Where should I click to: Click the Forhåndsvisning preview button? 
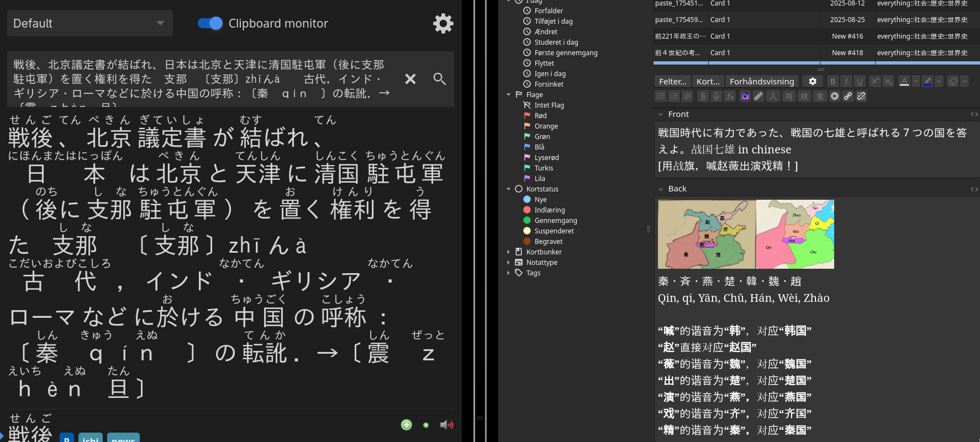(x=762, y=81)
